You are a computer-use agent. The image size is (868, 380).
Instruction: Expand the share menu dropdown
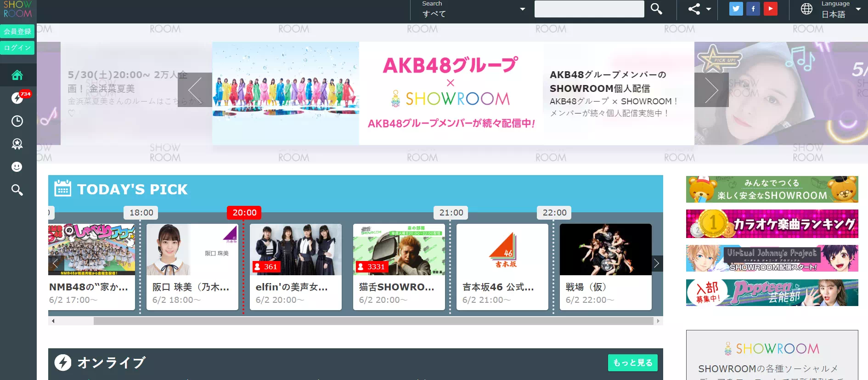[x=699, y=9]
